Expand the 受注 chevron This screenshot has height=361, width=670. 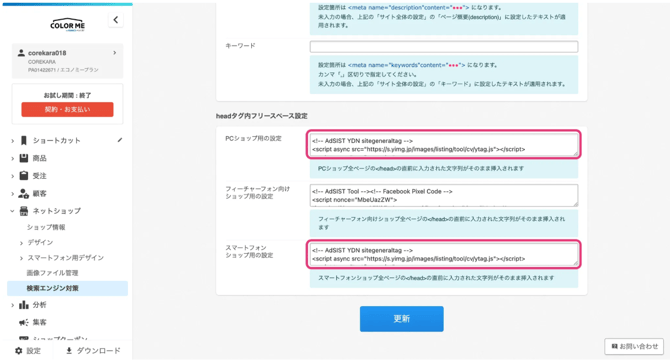12,176
